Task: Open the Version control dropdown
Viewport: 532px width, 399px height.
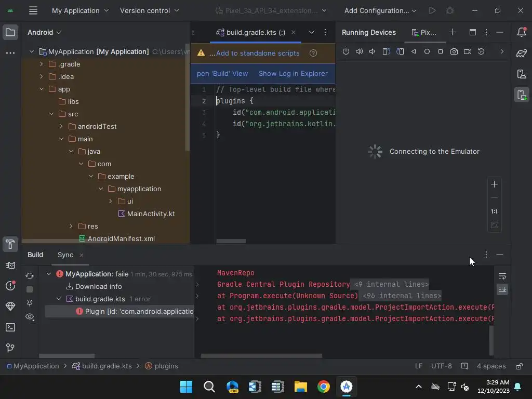Action: click(x=149, y=10)
